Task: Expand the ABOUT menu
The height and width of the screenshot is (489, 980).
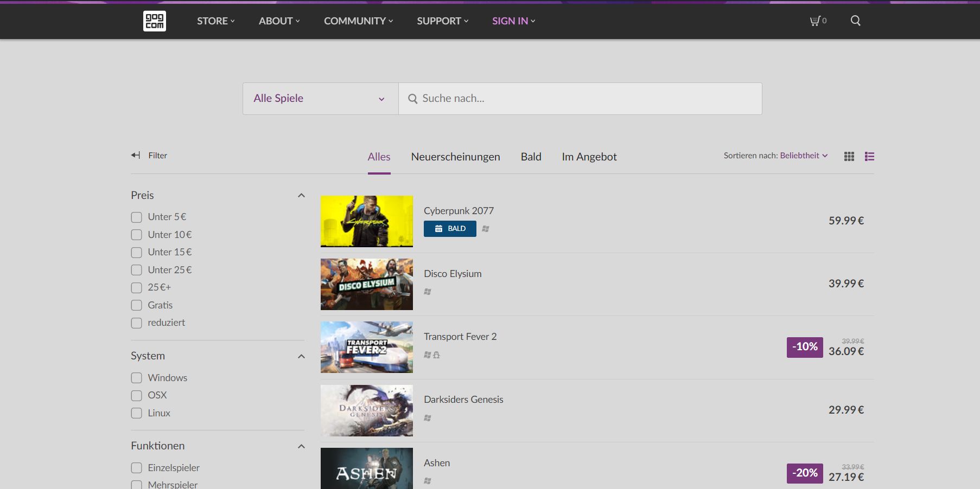Action: click(279, 21)
